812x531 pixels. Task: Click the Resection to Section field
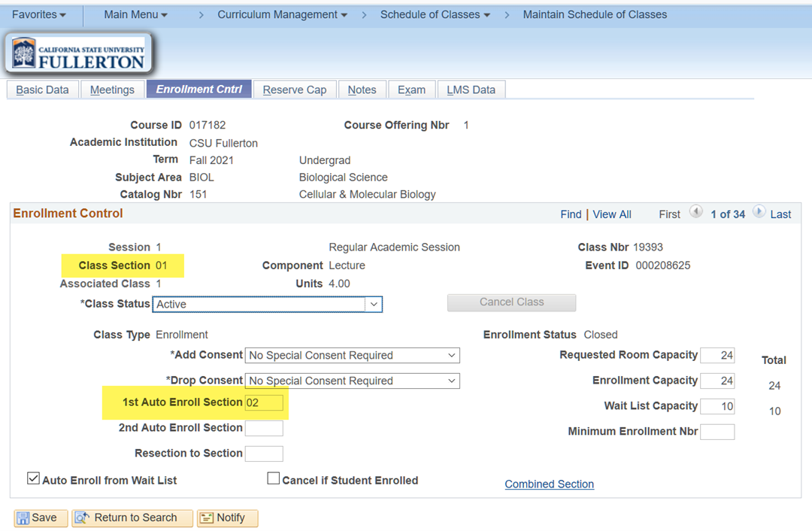click(x=264, y=454)
